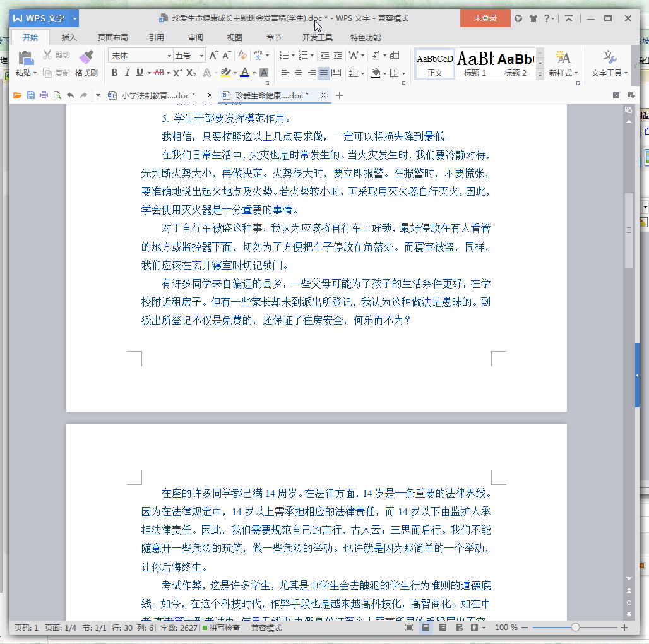Click the align left icon

(x=285, y=73)
